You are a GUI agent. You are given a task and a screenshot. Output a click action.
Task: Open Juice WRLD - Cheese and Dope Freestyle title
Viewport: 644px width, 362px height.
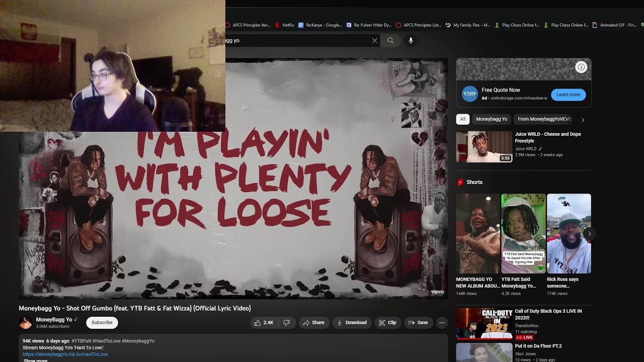pos(547,138)
